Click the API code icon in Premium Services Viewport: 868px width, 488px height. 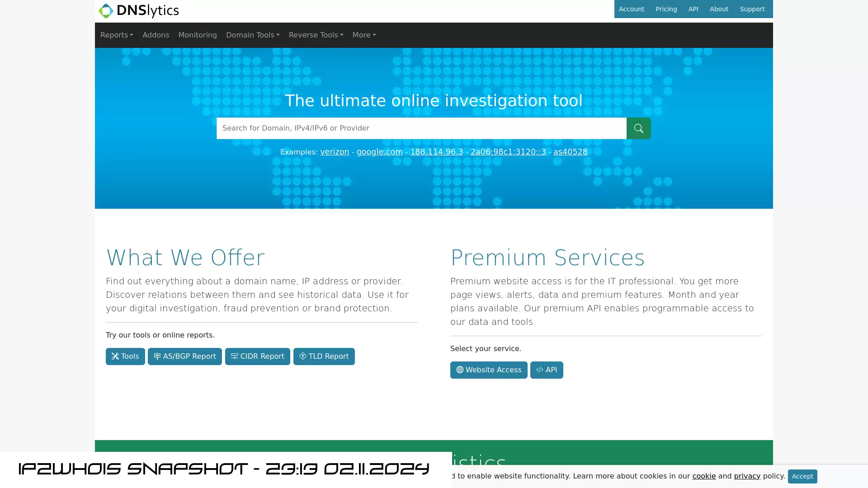(x=539, y=370)
